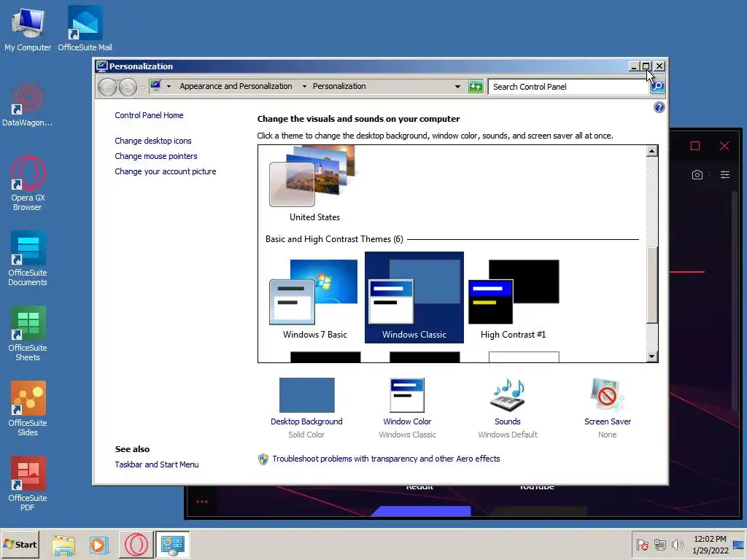The image size is (747, 560).
Task: Open Window Color settings
Action: pyautogui.click(x=407, y=408)
